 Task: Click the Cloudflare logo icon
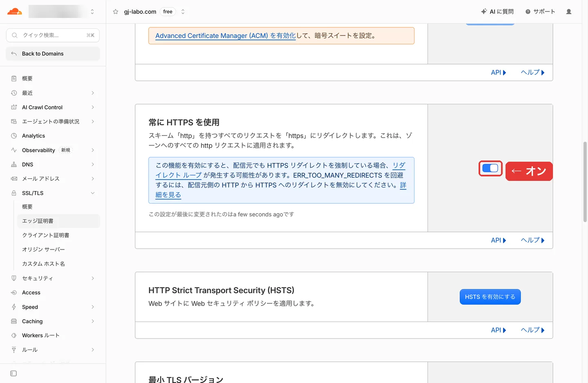pos(15,11)
